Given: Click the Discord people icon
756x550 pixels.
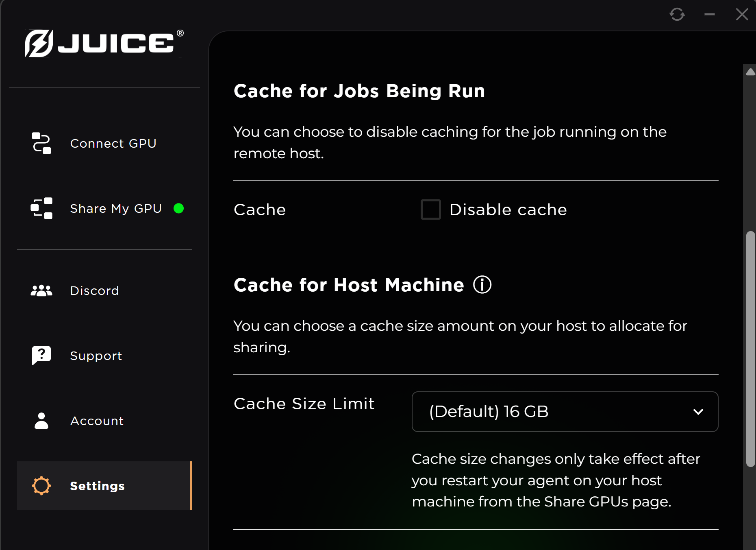Looking at the screenshot, I should tap(41, 290).
